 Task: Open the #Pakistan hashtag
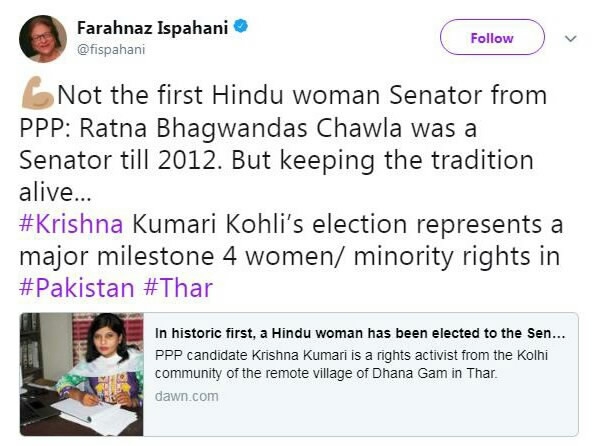pos(76,289)
